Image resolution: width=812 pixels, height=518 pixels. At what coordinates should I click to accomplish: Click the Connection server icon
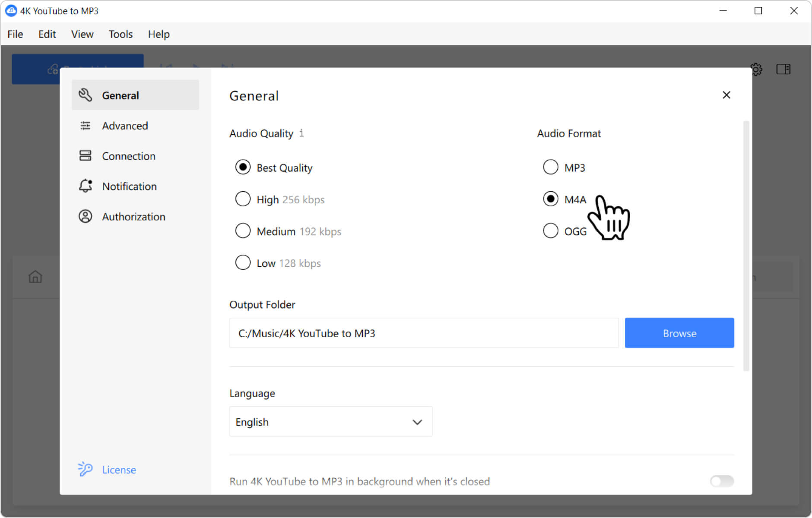coord(85,156)
